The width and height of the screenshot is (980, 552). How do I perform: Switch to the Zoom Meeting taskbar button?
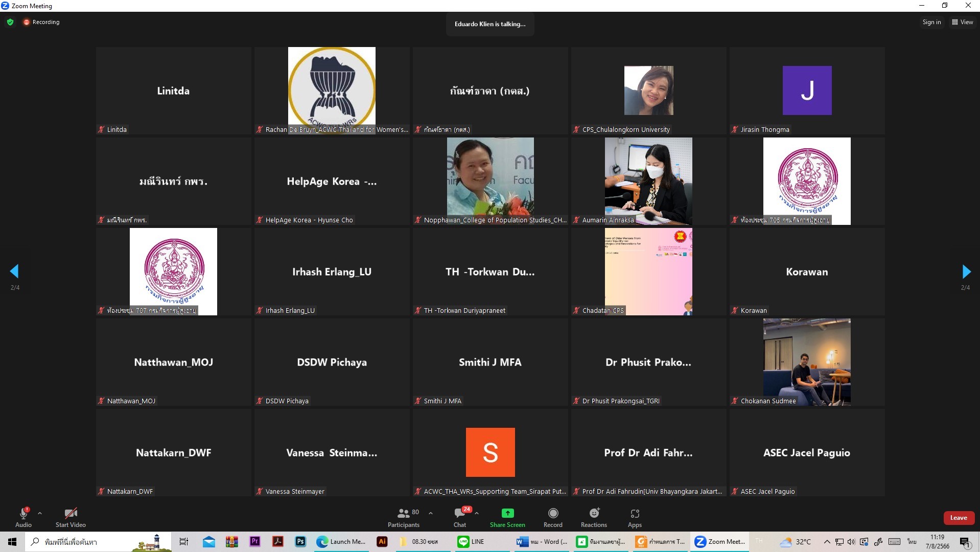719,542
